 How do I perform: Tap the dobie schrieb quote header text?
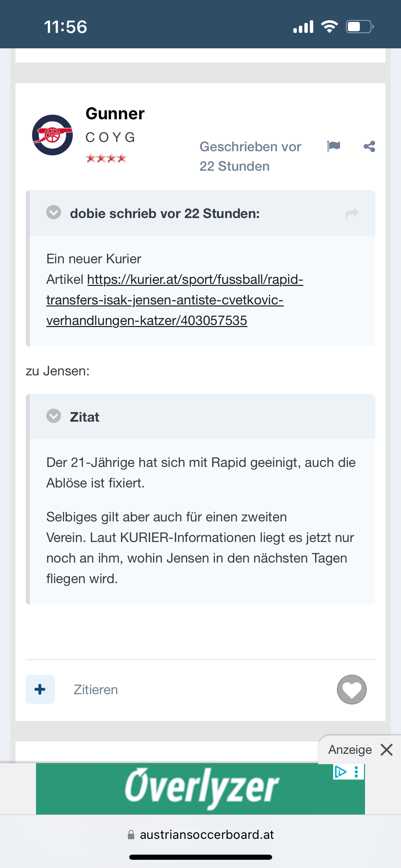(165, 214)
